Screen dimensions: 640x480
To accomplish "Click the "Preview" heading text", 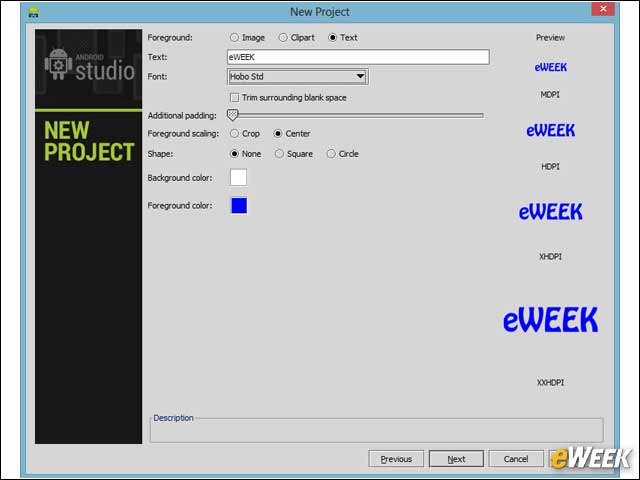I will (550, 38).
